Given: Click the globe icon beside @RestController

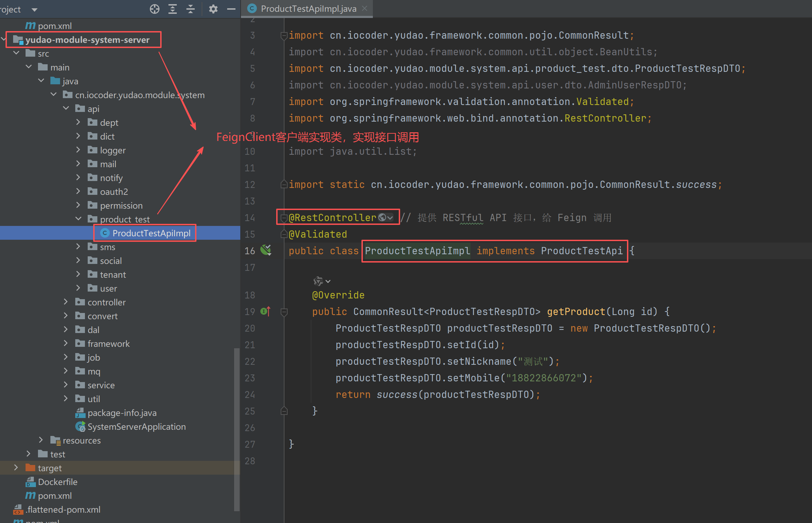Looking at the screenshot, I should click(x=382, y=217).
